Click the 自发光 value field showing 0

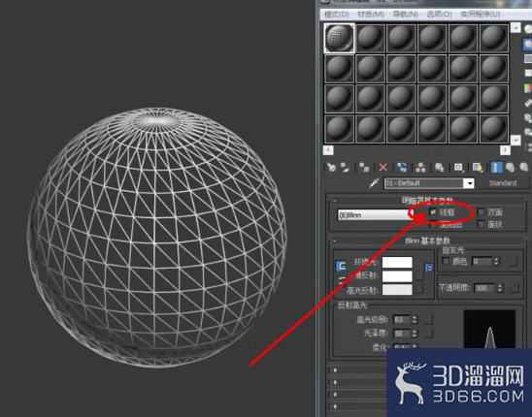coord(482,262)
